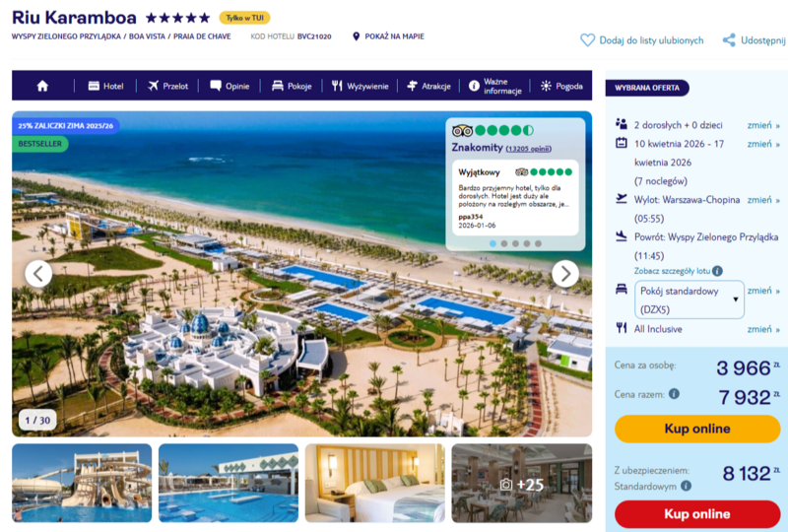Viewport: 788px width, 532px height.
Task: Click info icon next to Standardowym insurance
Action: [686, 486]
